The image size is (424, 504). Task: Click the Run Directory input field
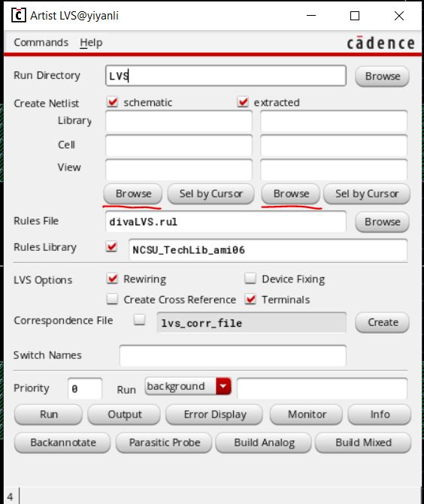(x=226, y=76)
